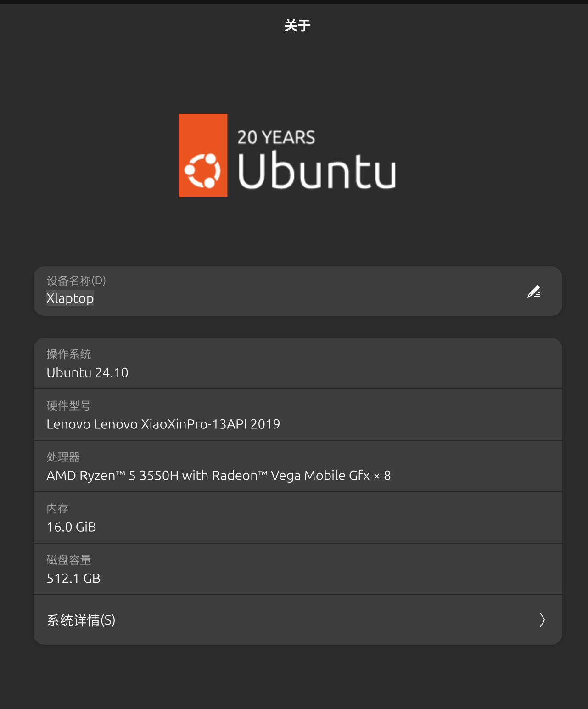The height and width of the screenshot is (709, 588).
Task: Select the 16.0 GiB memory value
Action: (x=72, y=527)
